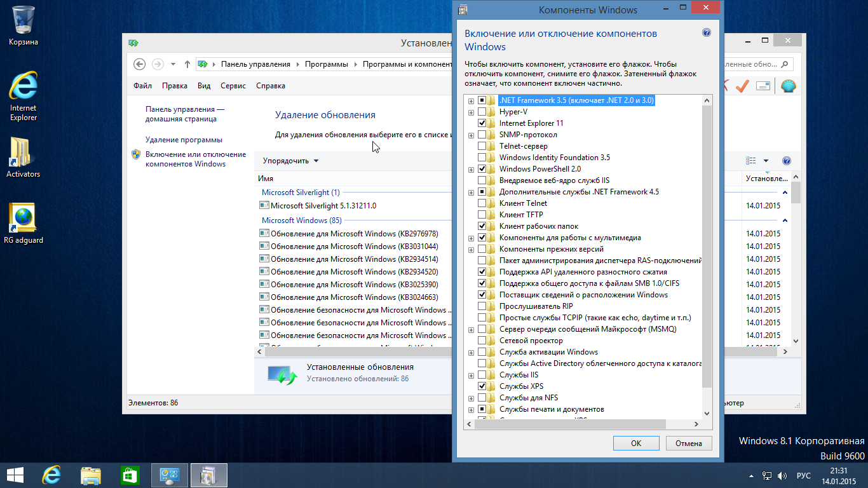Enable the Сетевой проектор checkbox

point(482,341)
